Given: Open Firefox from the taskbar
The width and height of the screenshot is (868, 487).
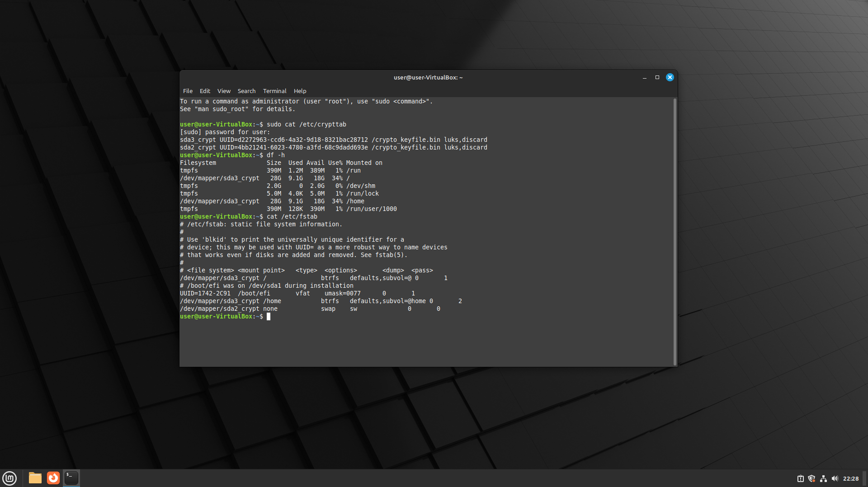Looking at the screenshot, I should 53,478.
